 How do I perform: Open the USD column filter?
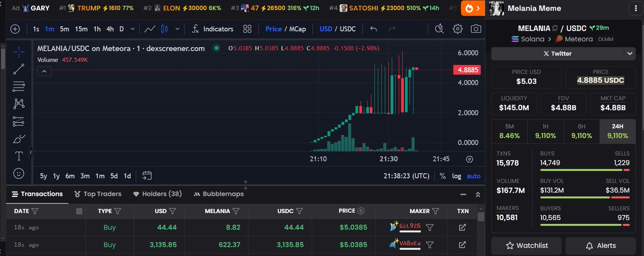pyautogui.click(x=173, y=211)
